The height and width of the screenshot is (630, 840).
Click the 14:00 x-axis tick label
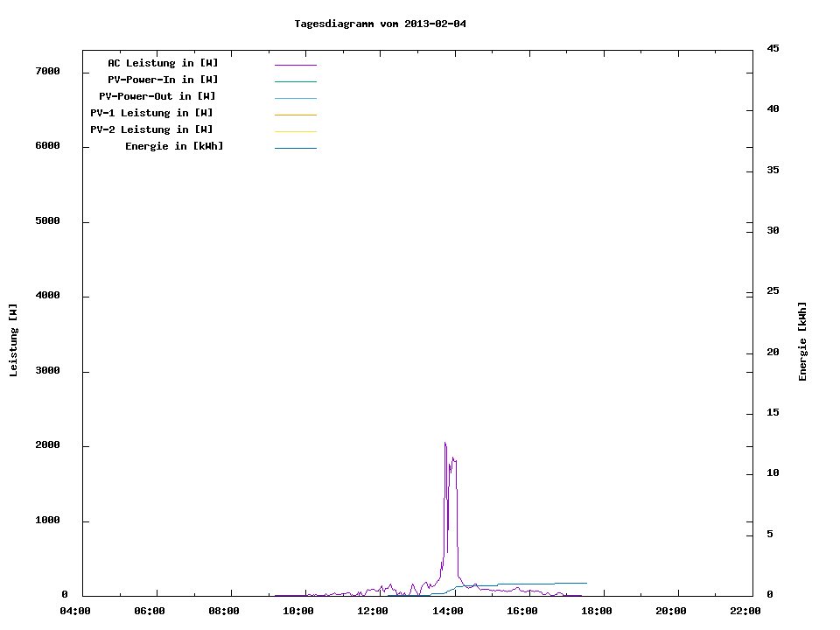[x=448, y=611]
